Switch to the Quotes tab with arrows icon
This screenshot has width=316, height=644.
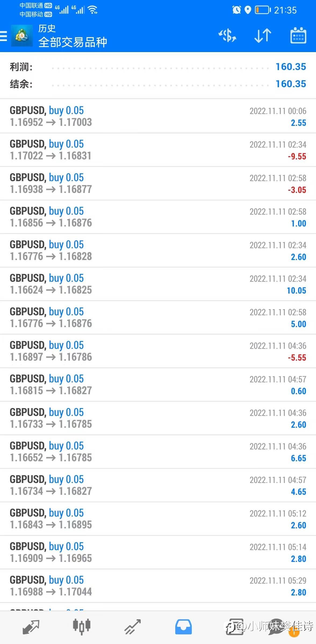tap(31, 627)
